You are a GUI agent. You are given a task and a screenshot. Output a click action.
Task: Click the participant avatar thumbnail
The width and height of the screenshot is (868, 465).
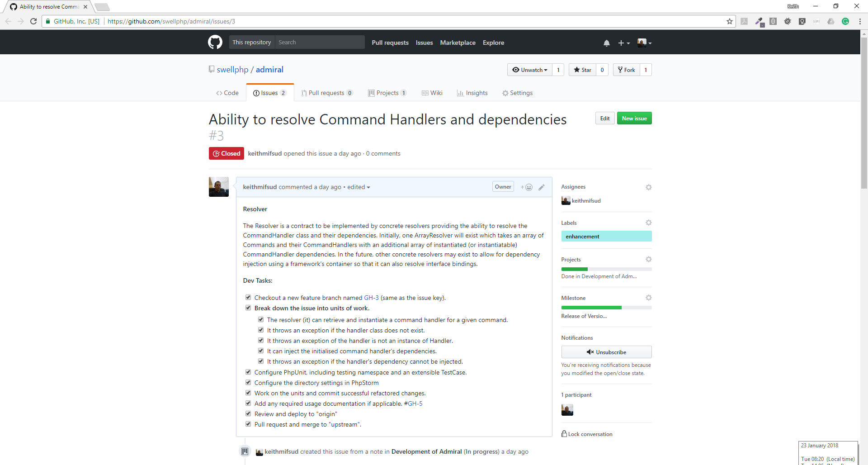click(x=567, y=410)
